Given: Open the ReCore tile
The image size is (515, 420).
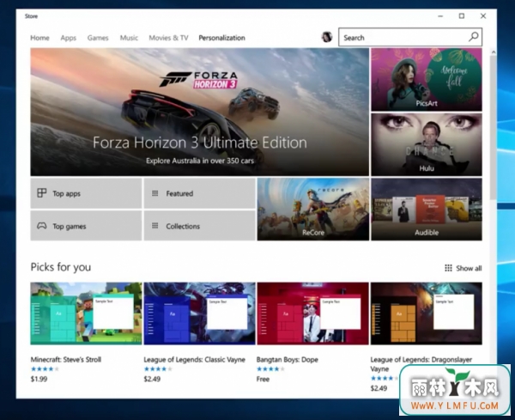Looking at the screenshot, I should [x=313, y=210].
